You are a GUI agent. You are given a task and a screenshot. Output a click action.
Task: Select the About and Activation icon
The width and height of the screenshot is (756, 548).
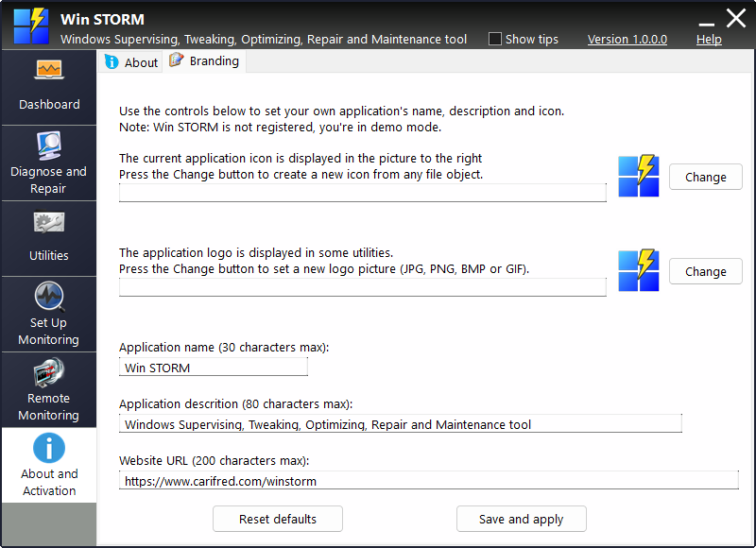pyautogui.click(x=48, y=448)
